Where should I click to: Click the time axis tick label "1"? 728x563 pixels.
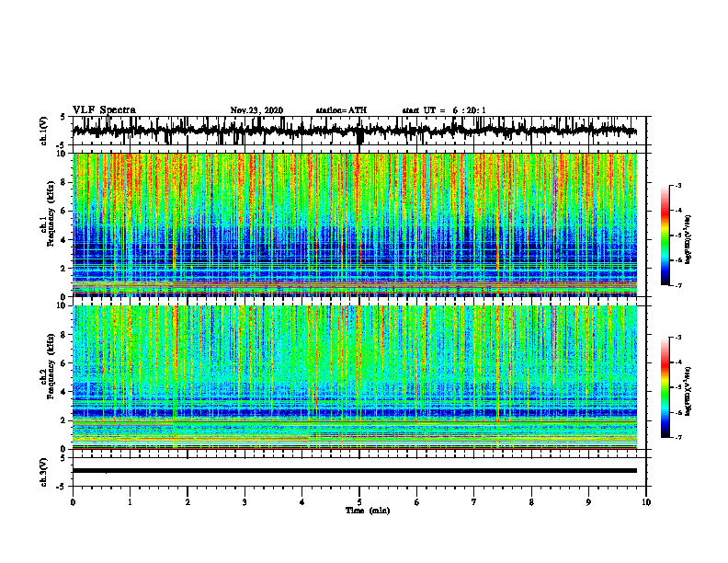130,502
